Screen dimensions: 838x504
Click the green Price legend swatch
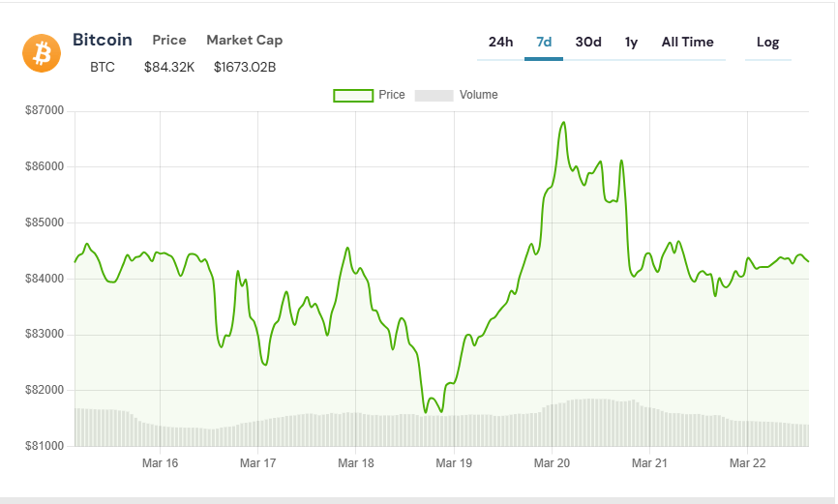[x=353, y=96]
